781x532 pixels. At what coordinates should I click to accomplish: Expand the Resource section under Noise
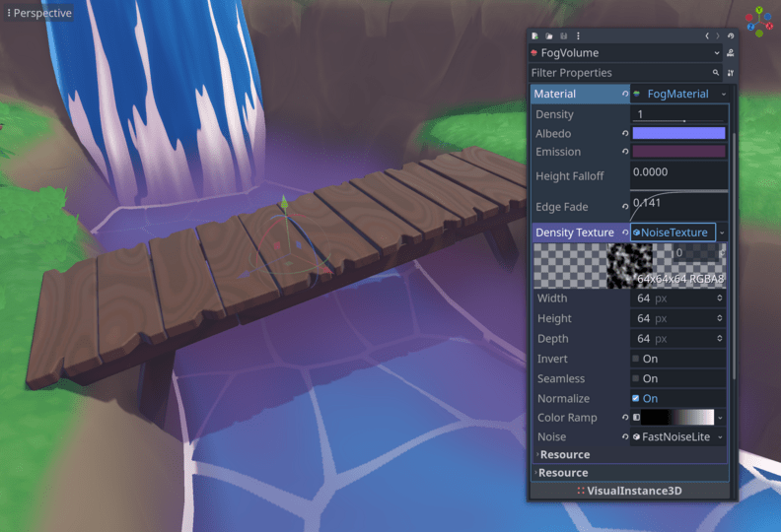pos(565,454)
